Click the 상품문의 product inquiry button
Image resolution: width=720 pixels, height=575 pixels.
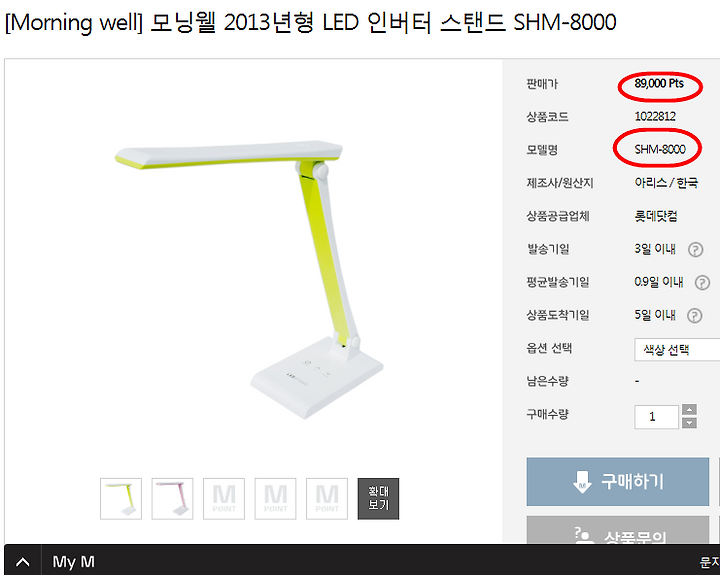618,530
